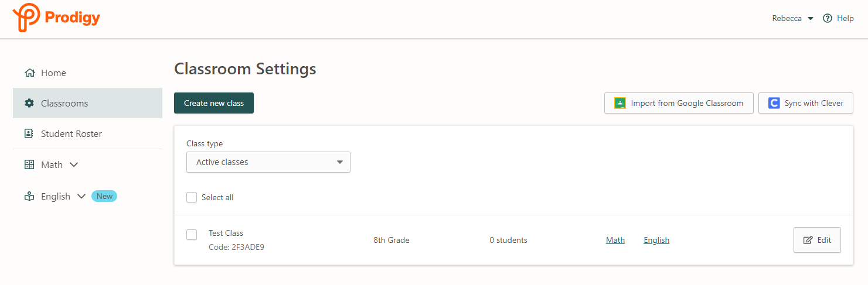The height and width of the screenshot is (285, 868).
Task: Click the Student Roster contact icon
Action: pos(29,134)
